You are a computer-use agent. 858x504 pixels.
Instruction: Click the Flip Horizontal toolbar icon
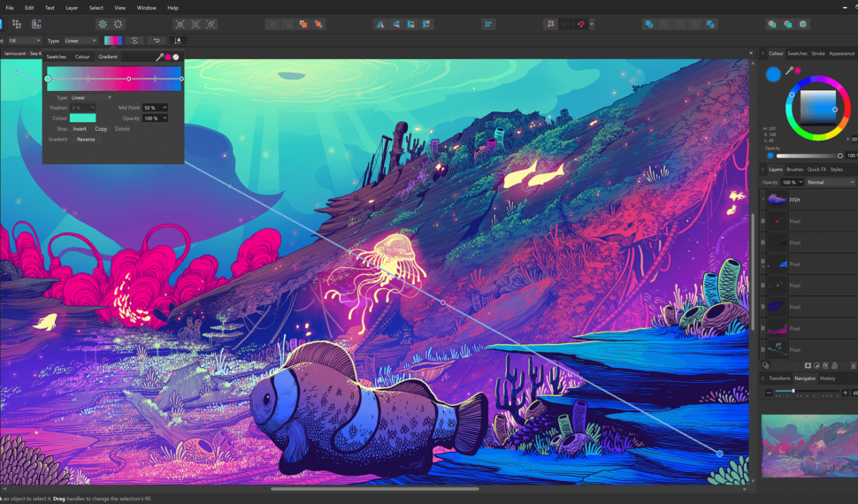[379, 24]
